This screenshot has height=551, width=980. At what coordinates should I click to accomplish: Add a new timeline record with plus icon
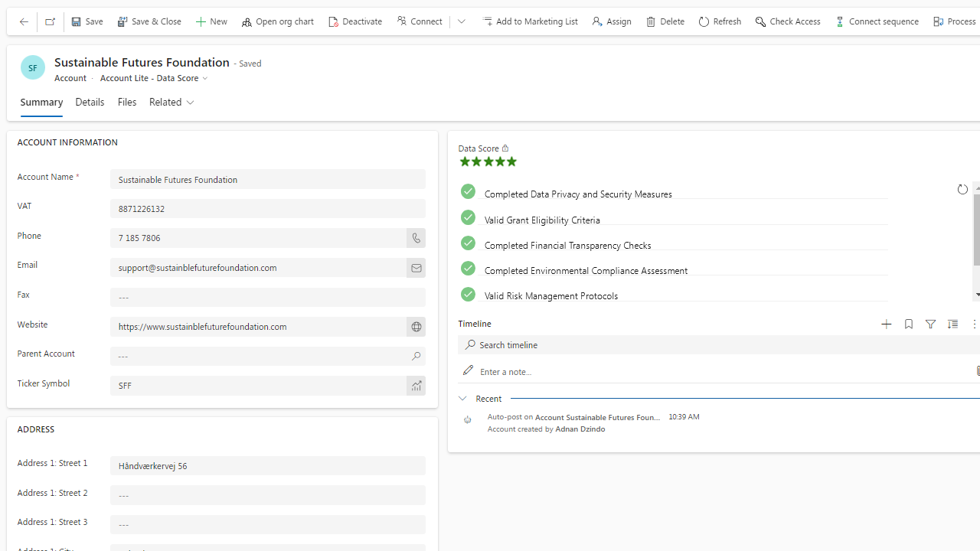(886, 324)
